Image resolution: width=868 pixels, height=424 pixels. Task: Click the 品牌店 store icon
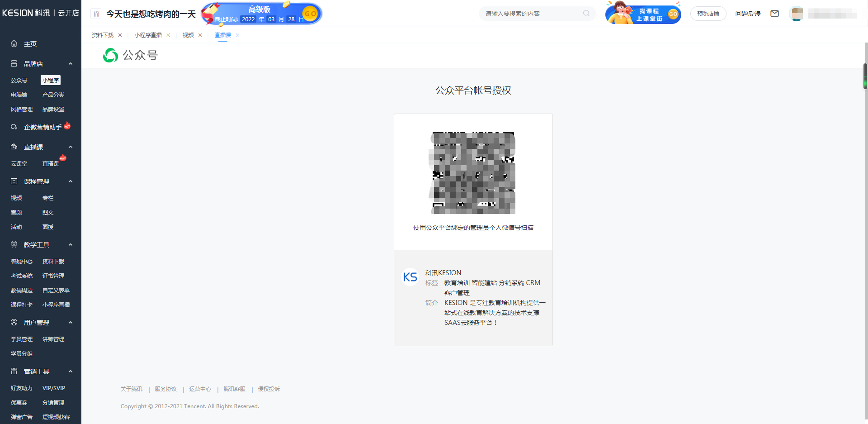(14, 63)
